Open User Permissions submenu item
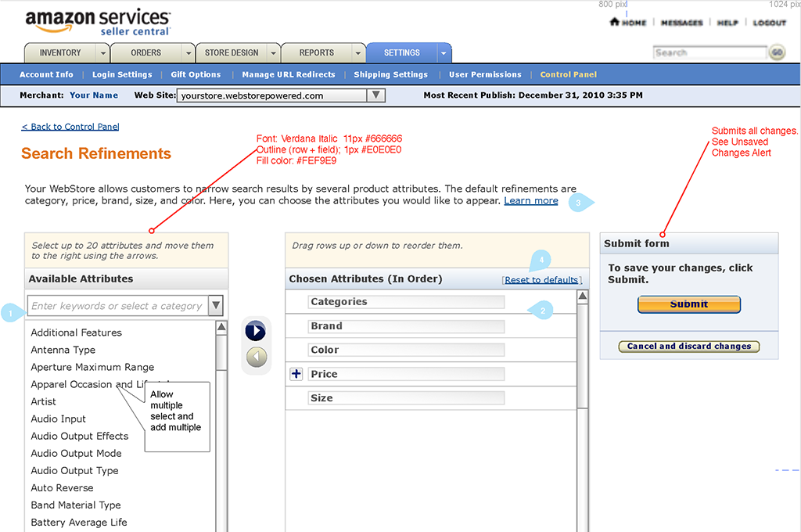This screenshot has height=532, width=801. [x=485, y=74]
